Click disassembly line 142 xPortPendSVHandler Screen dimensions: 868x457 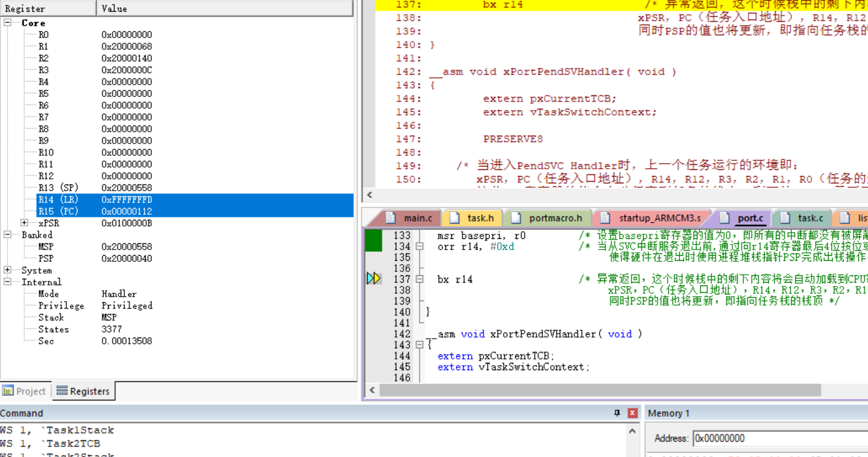(x=553, y=72)
